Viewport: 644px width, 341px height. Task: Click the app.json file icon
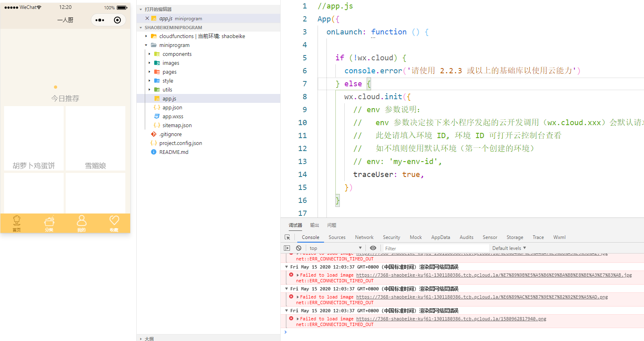[x=157, y=107]
